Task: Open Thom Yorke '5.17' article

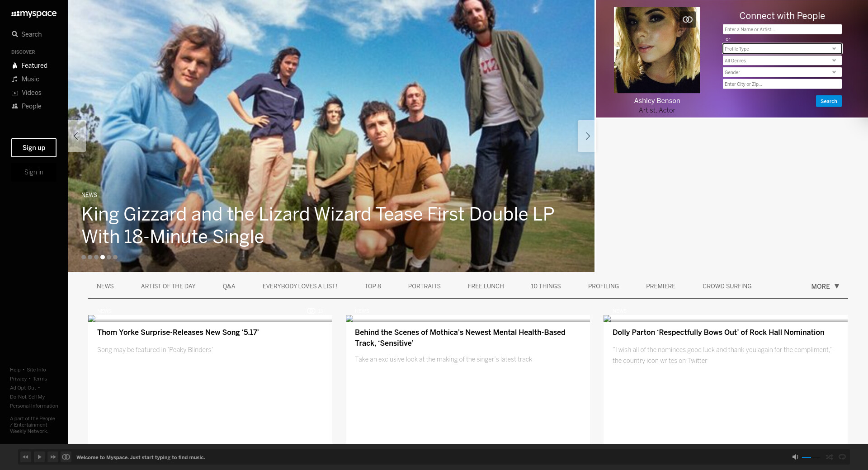Action: (178, 333)
